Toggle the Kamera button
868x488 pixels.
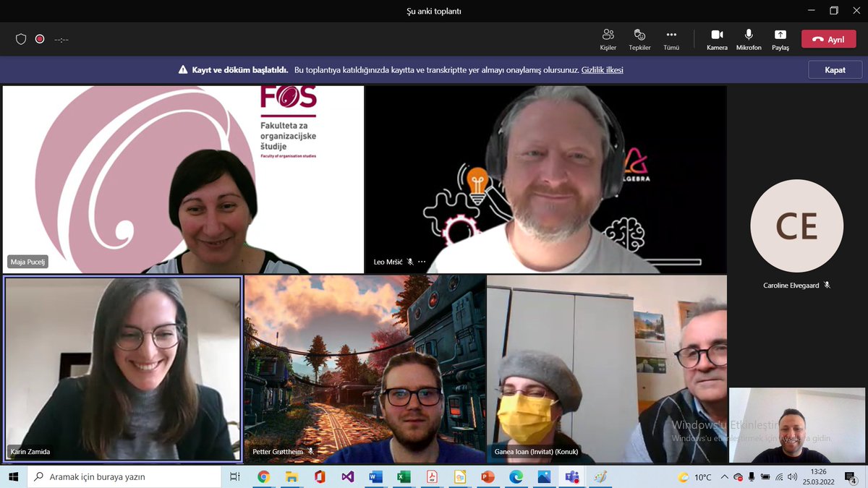(x=717, y=40)
